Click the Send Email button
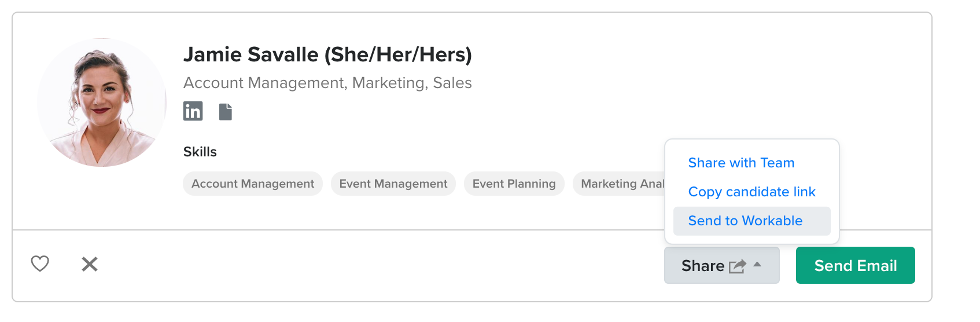This screenshot has height=322, width=980. coord(855,265)
